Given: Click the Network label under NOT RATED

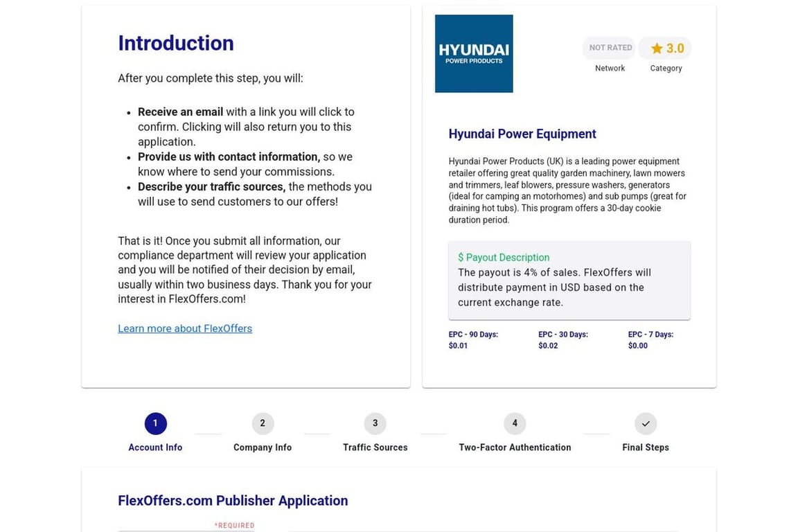Looking at the screenshot, I should click(610, 68).
